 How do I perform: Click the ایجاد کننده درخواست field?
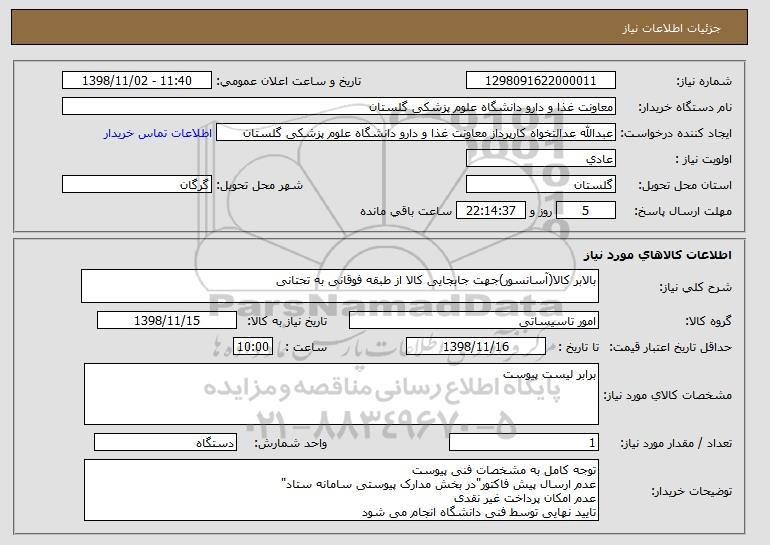416,133
